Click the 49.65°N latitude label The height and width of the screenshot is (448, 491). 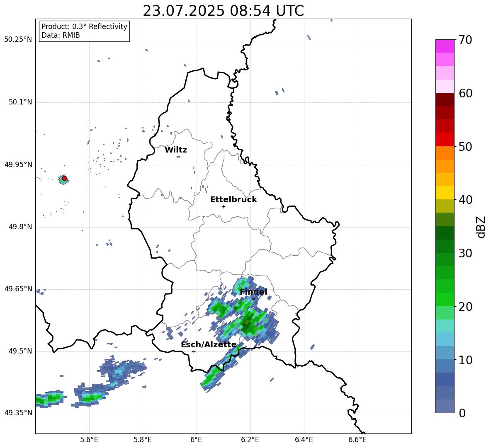tap(18, 289)
